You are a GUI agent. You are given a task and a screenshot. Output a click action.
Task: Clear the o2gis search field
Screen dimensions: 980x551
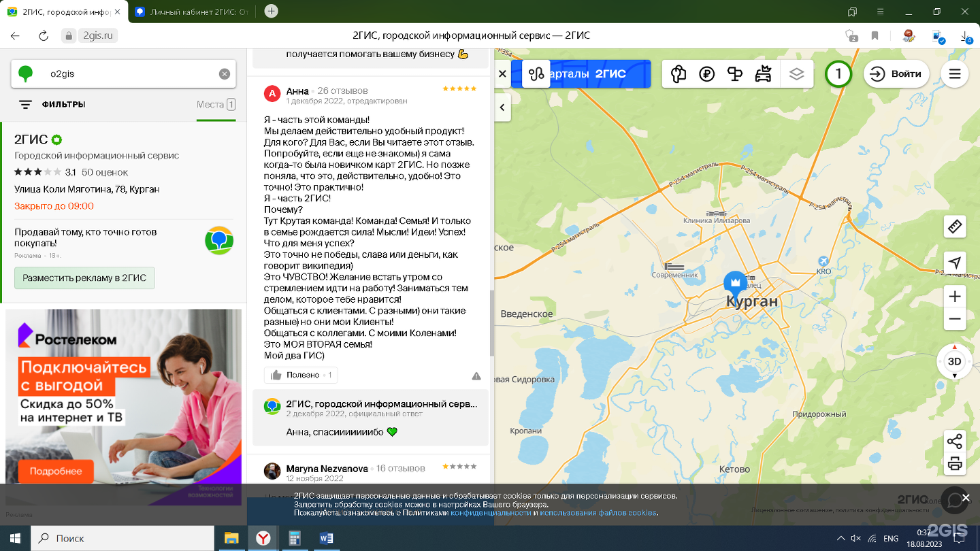click(x=225, y=74)
